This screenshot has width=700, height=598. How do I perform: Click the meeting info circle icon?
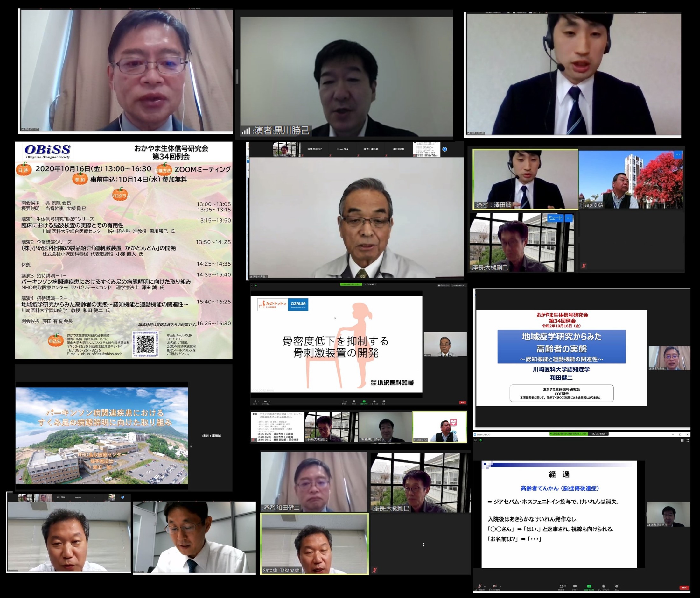[475, 440]
